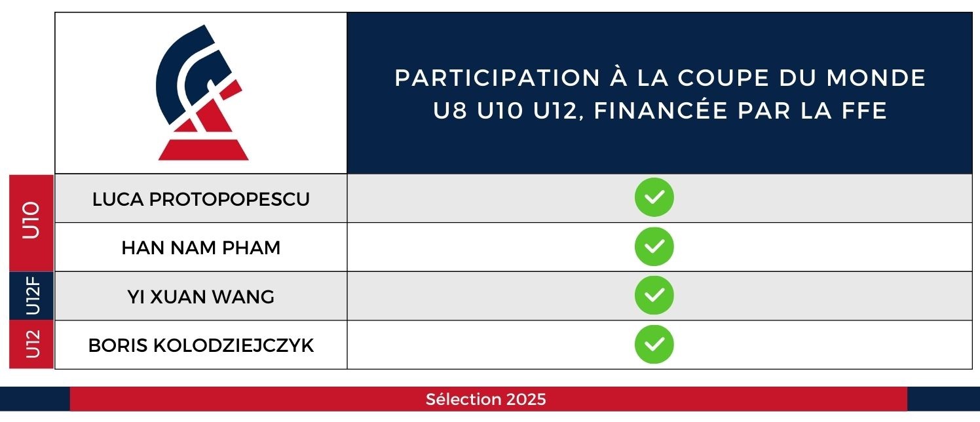The height and width of the screenshot is (422, 980).
Task: Click the "Participation à la Coupe du Monde" heading line
Action: click(660, 78)
